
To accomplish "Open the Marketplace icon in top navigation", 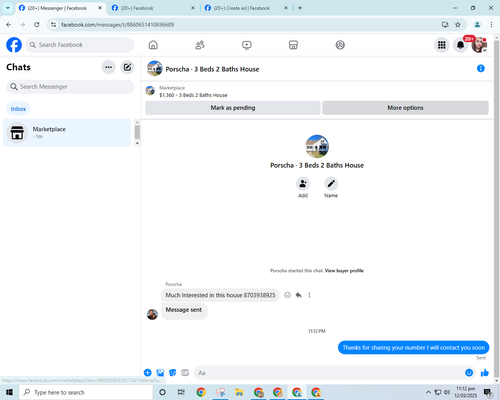I will pos(293,45).
